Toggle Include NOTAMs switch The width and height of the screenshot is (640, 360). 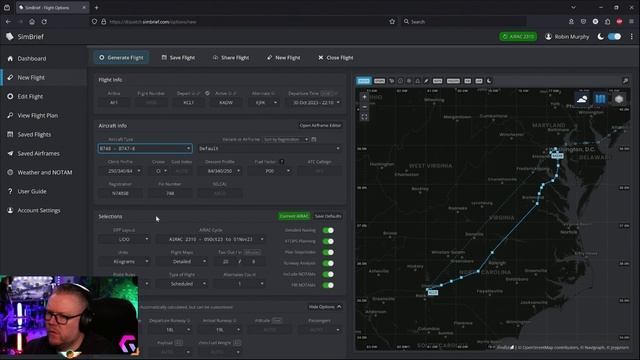328,274
